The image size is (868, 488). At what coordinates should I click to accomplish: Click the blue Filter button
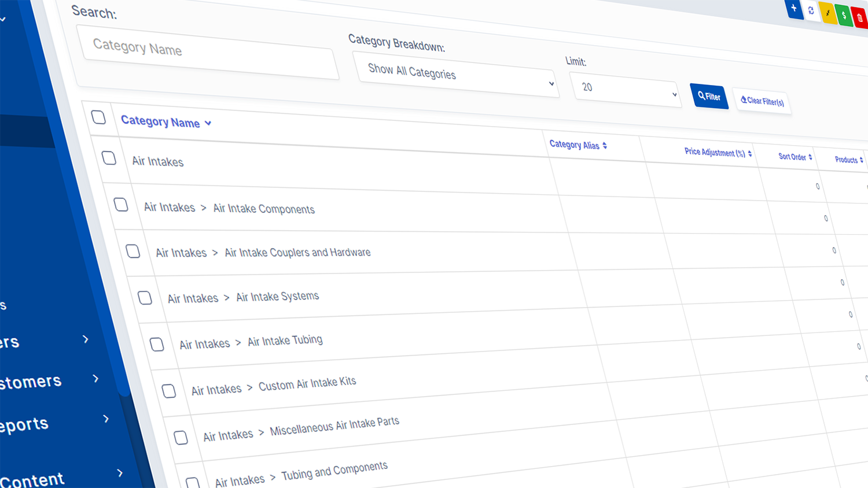[709, 97]
